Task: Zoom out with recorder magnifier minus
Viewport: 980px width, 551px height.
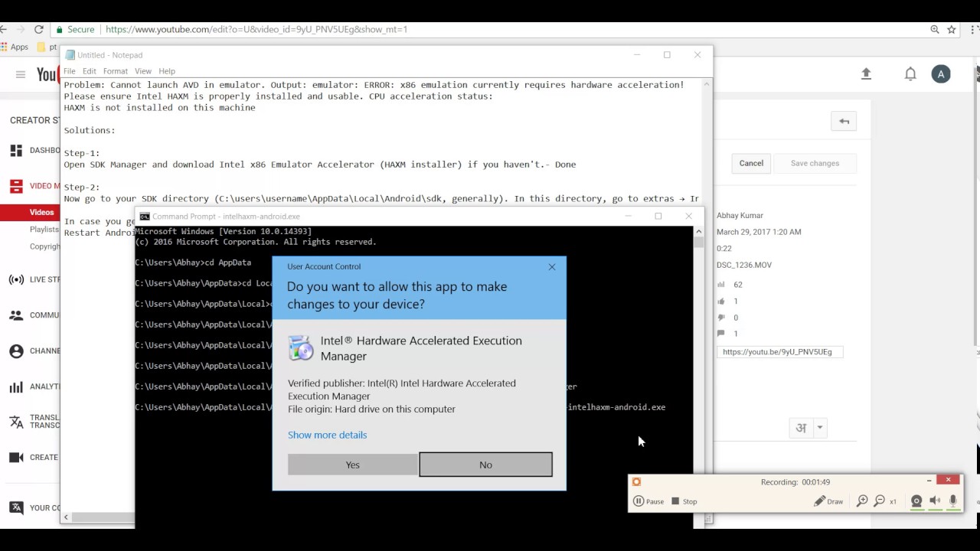Action: click(x=880, y=501)
